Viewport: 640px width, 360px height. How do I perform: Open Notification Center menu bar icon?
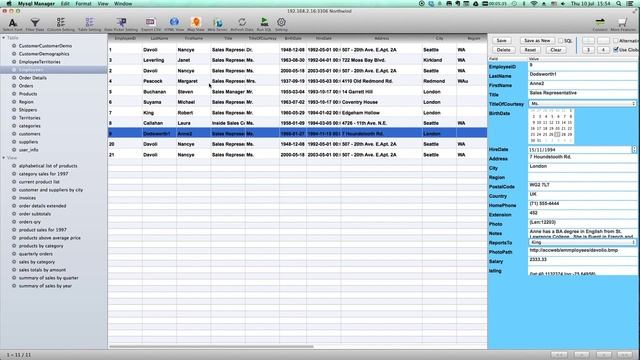pyautogui.click(x=630, y=3)
